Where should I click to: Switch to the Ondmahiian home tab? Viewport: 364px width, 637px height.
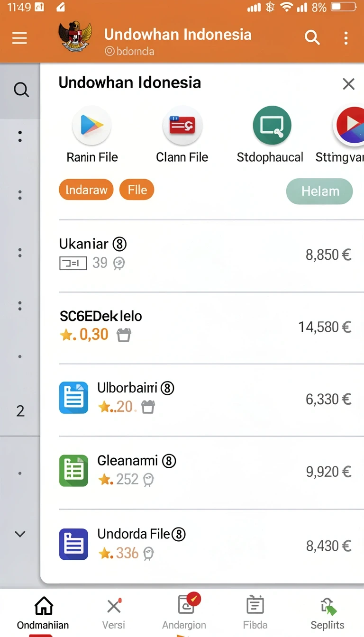[43, 613]
